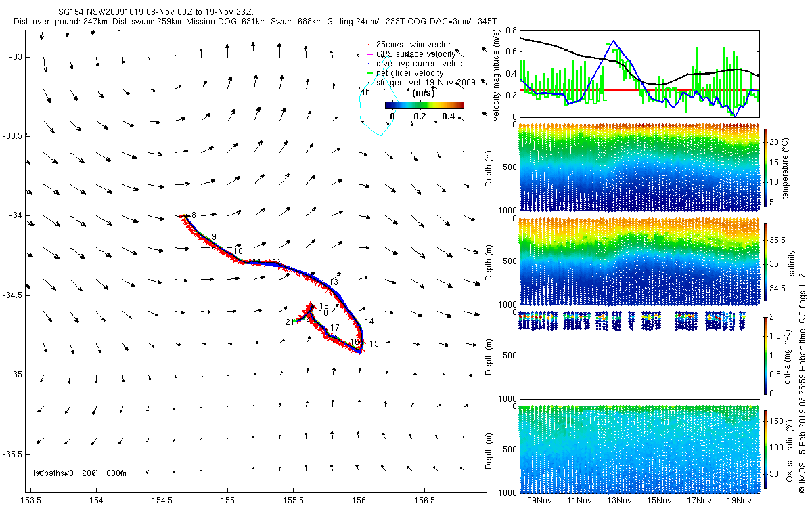Image resolution: width=812 pixels, height=508 pixels.
Task: Click track day marker '12'
Action: point(277,262)
